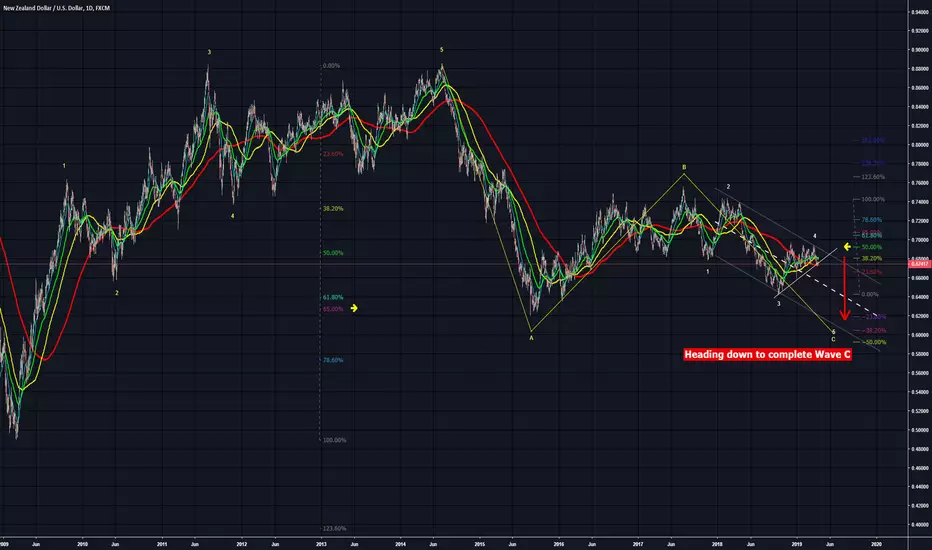Click the 2016 label on the time axis
The height and width of the screenshot is (550, 932).
point(559,544)
